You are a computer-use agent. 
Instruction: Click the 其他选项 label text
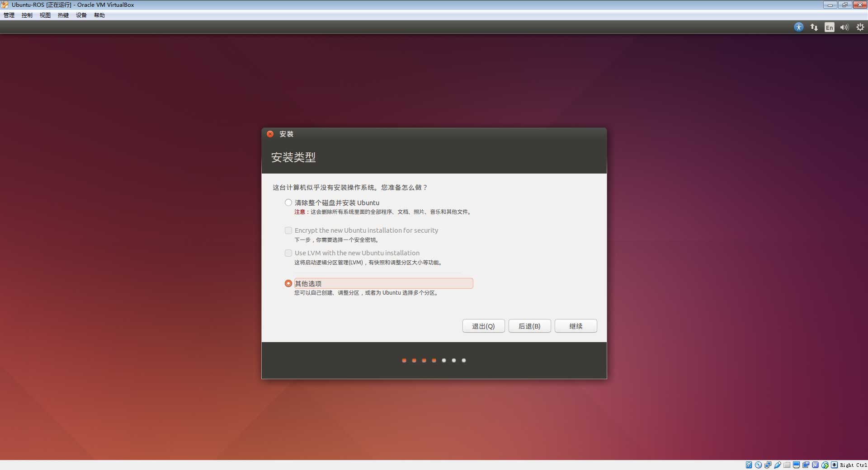(x=308, y=283)
